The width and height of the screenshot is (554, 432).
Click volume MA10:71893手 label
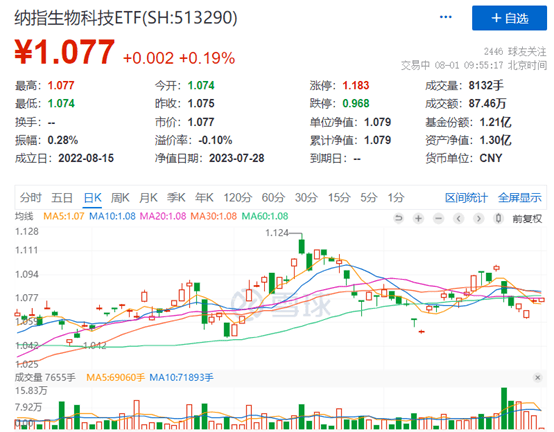181,378
